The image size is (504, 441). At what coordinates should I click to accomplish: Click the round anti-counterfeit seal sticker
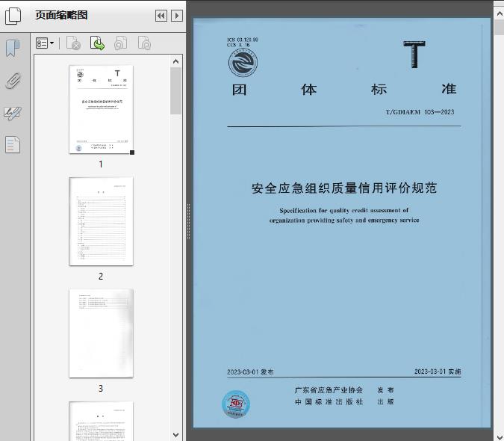pos(236,404)
